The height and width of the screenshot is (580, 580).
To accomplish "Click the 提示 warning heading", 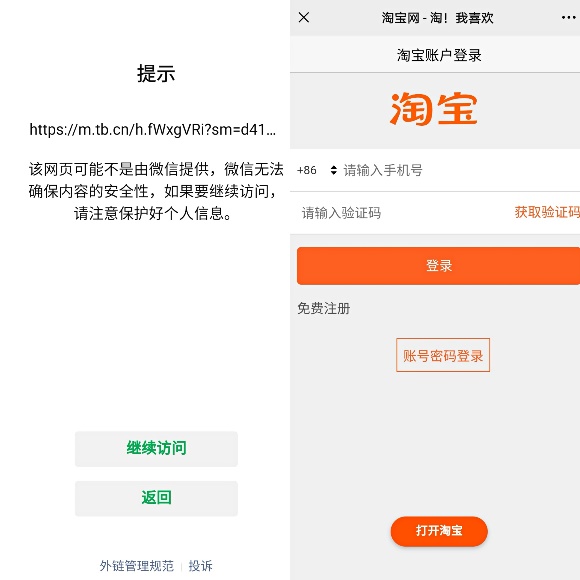I will tap(156, 73).
